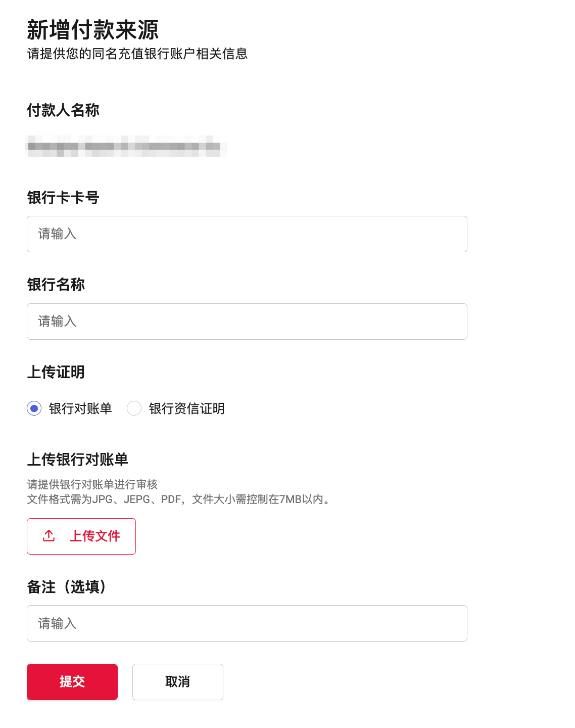The height and width of the screenshot is (728, 575).
Task: Focus the 银行卡卡号 input field
Action: click(x=247, y=234)
